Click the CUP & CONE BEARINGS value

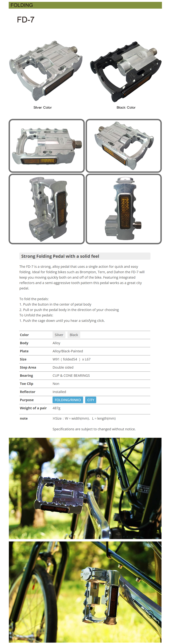click(71, 376)
